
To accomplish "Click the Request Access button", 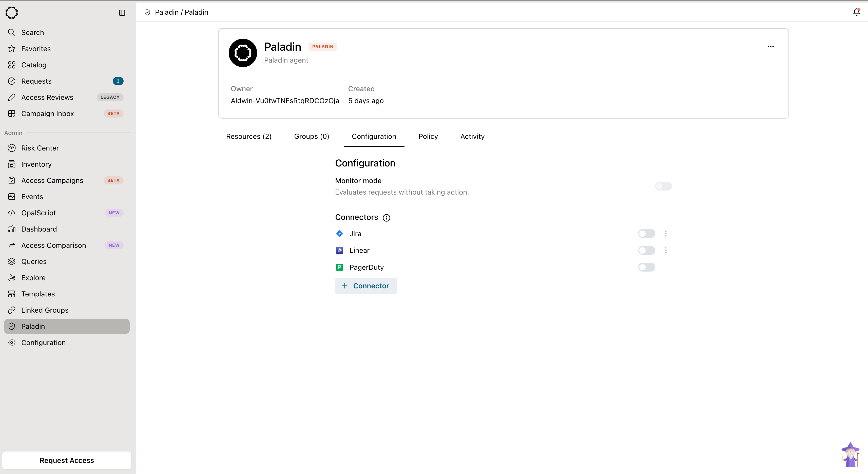I will [67, 460].
